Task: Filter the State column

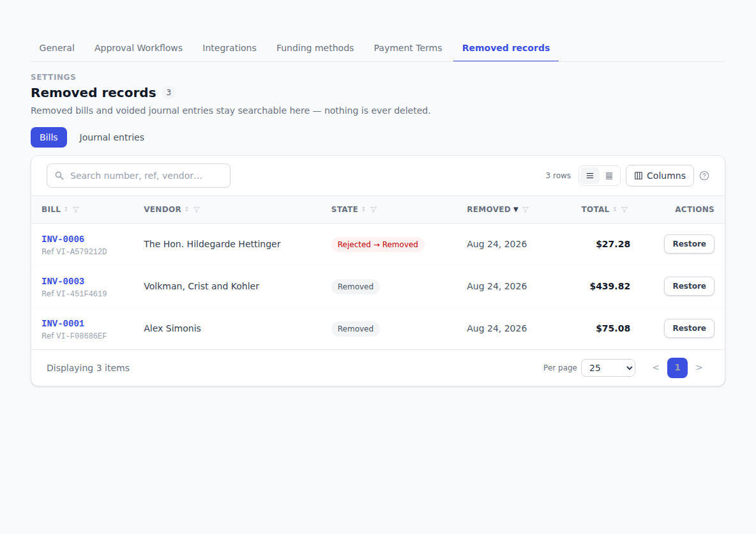Action: [x=373, y=210]
